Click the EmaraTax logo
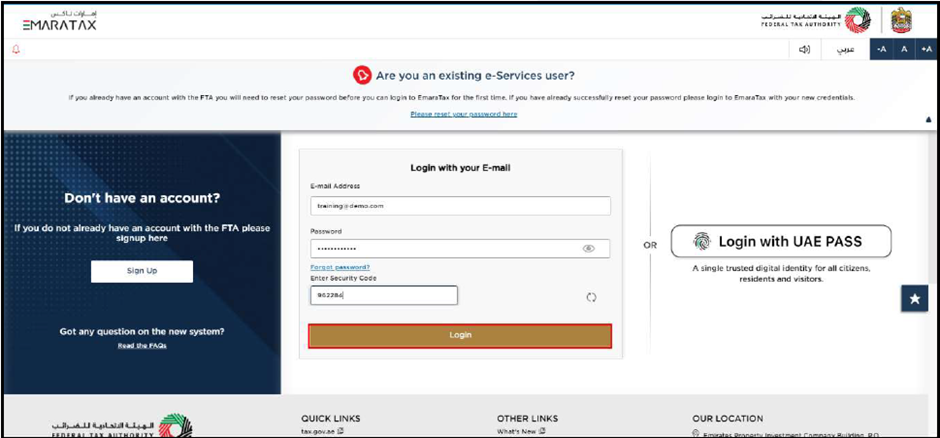This screenshot has width=940, height=438. click(59, 20)
